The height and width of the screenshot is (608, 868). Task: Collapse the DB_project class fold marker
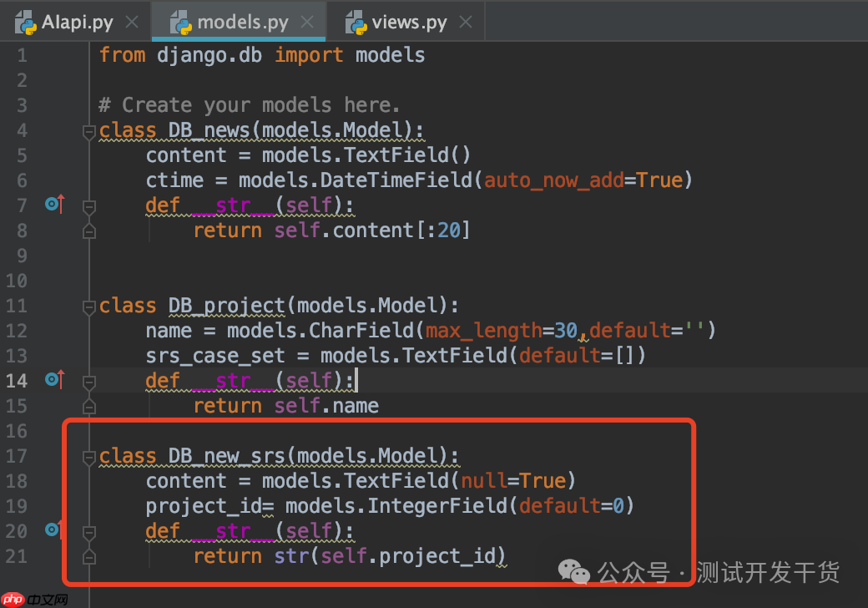pos(88,307)
